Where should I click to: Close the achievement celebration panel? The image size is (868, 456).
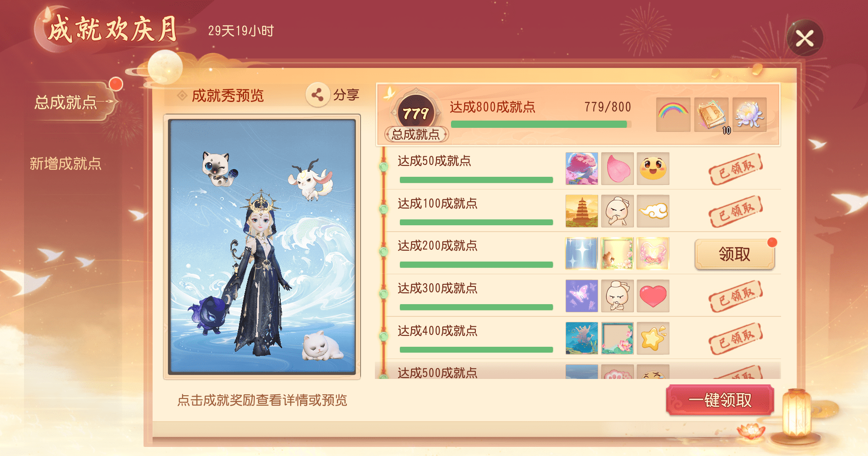click(x=805, y=38)
